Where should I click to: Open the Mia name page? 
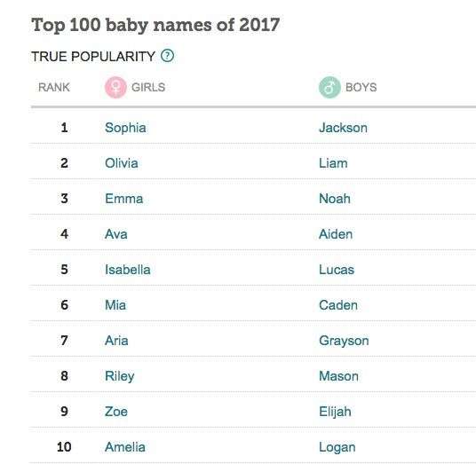115,305
